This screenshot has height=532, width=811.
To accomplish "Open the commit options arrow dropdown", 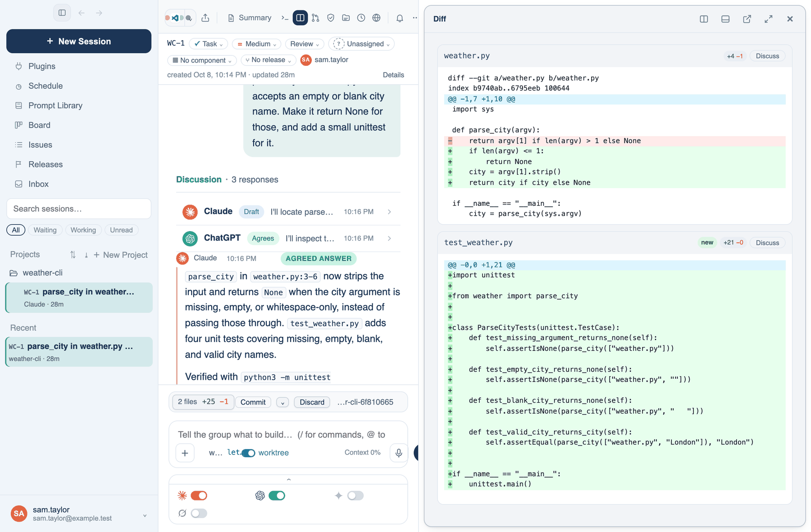I will pyautogui.click(x=282, y=402).
